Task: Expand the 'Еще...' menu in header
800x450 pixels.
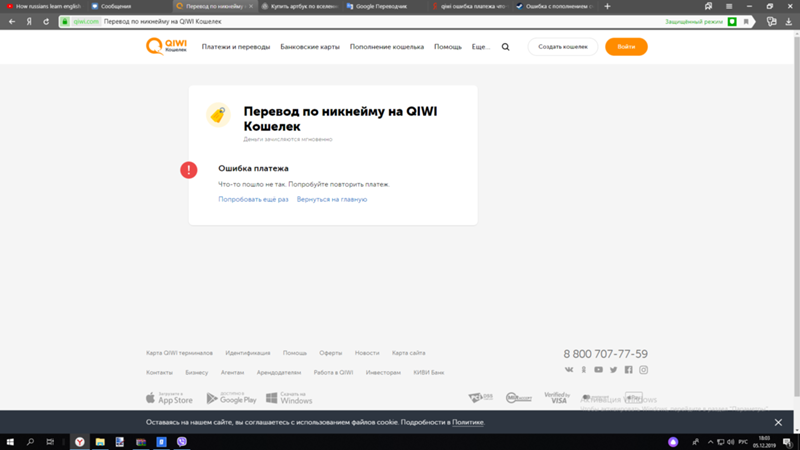Action: point(481,47)
